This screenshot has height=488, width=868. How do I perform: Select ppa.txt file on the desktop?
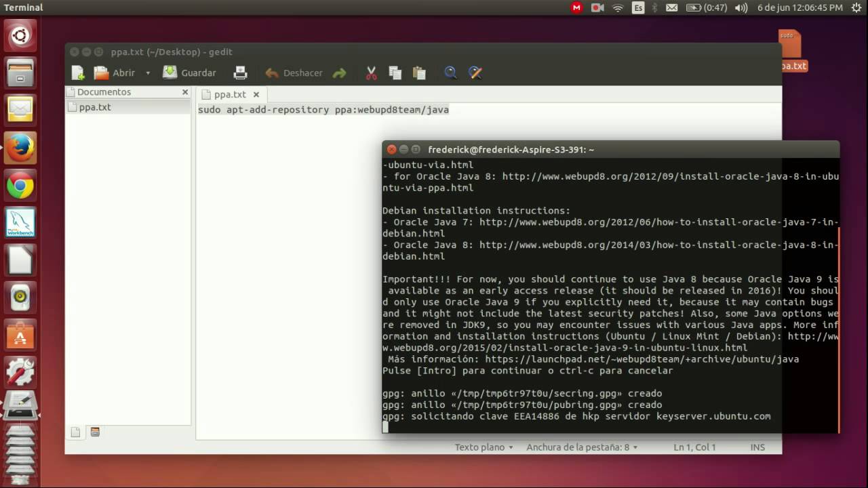click(791, 49)
